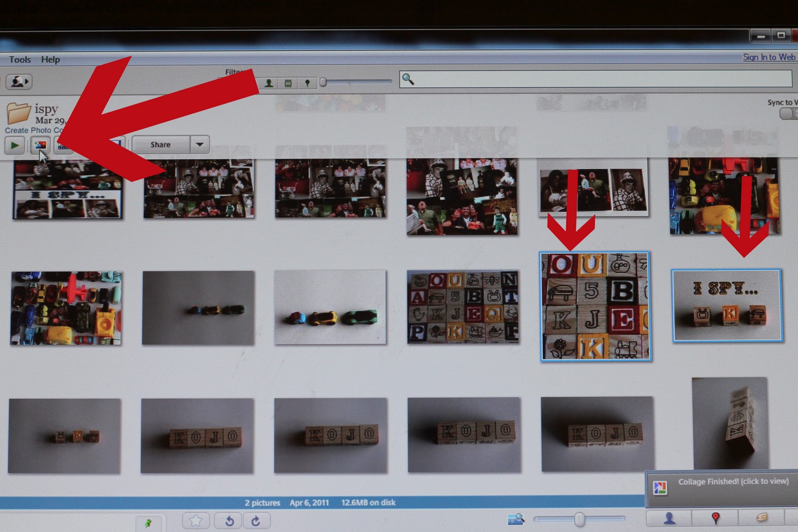Toggle the Sync to Web switch
The width and height of the screenshot is (798, 532).
(x=789, y=114)
